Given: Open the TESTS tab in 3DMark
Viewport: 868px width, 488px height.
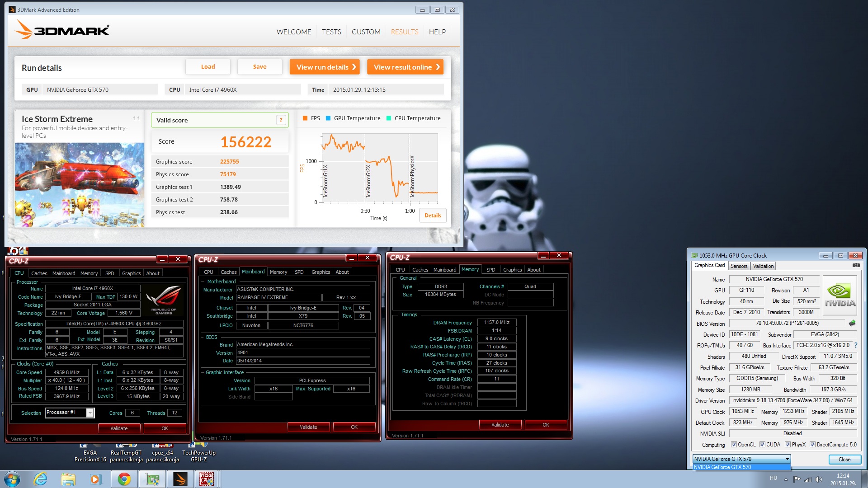Looking at the screenshot, I should (331, 32).
